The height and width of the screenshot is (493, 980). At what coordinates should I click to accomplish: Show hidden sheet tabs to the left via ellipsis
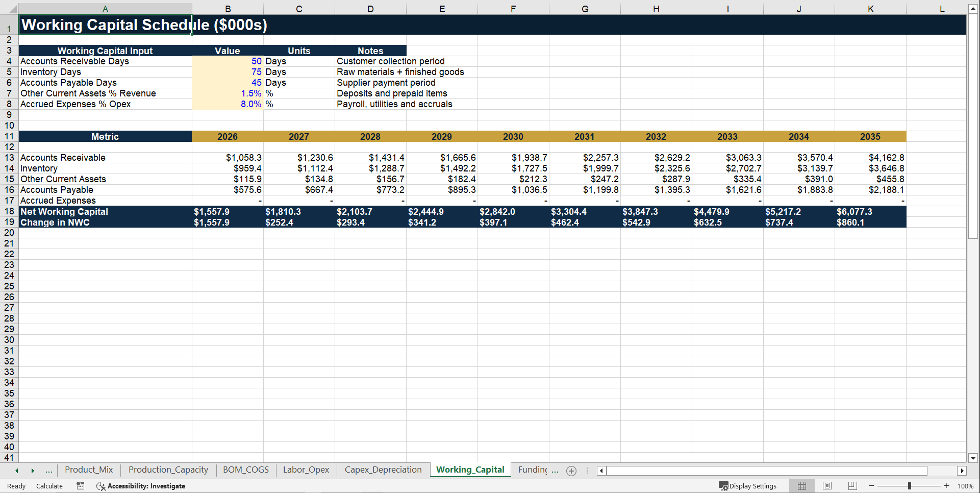coord(49,471)
